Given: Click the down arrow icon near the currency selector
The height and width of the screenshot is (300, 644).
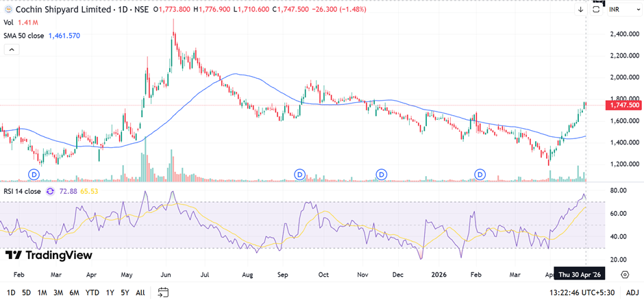Looking at the screenshot, I should [580, 10].
